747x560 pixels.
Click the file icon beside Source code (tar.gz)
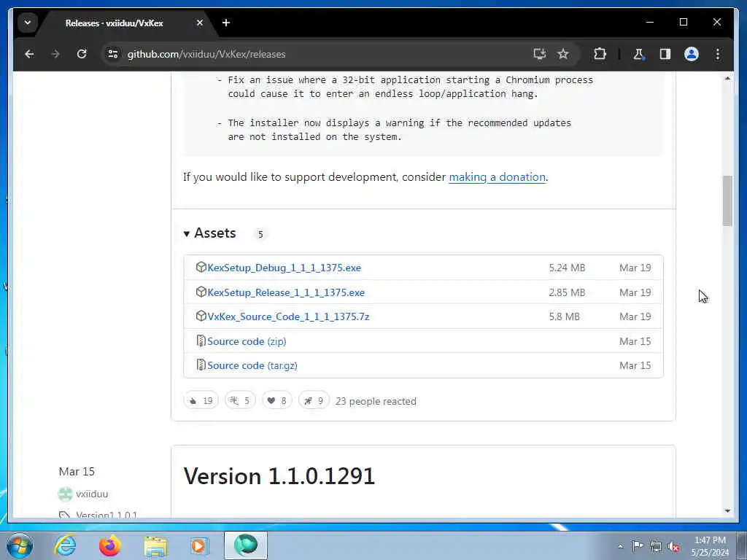pos(201,365)
